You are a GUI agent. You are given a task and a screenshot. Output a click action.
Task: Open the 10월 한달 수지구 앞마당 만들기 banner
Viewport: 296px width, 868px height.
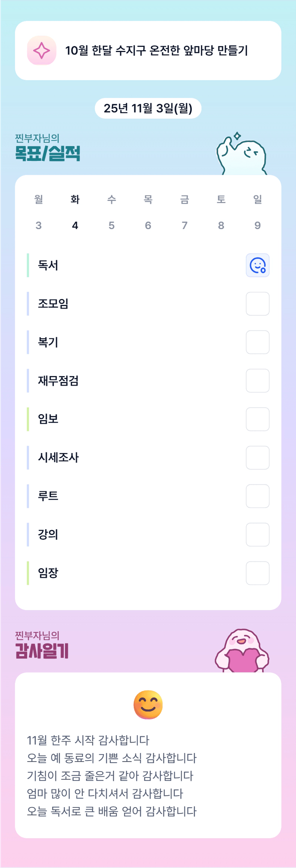(x=156, y=51)
